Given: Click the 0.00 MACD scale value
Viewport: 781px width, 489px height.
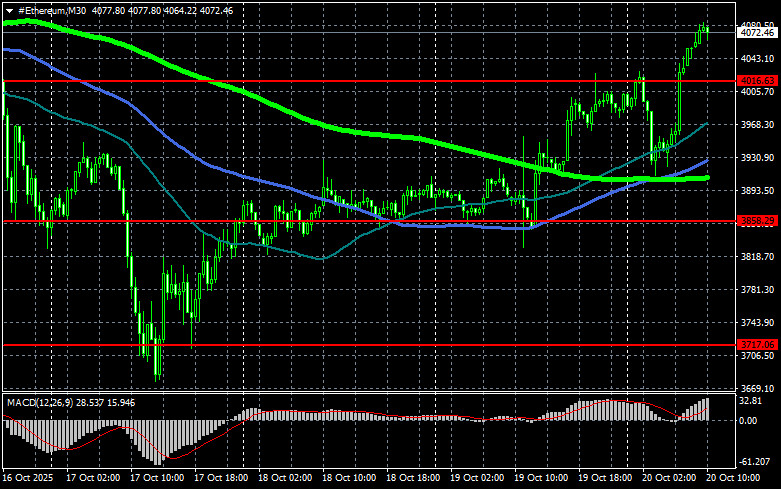Looking at the screenshot, I should coord(749,421).
